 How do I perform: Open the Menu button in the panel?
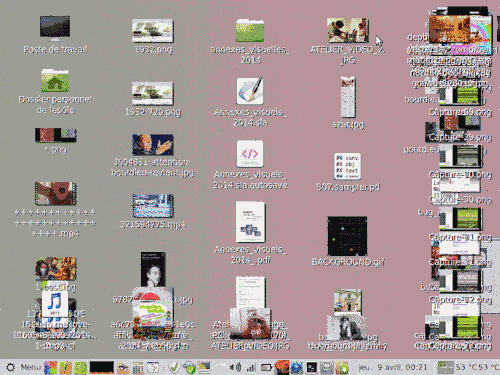click(x=23, y=367)
